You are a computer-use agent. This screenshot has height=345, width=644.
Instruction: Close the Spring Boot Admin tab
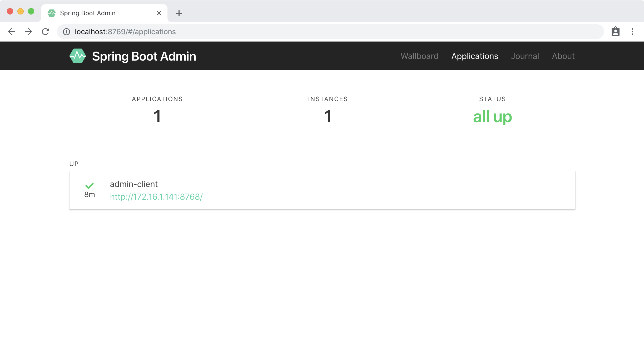point(159,13)
